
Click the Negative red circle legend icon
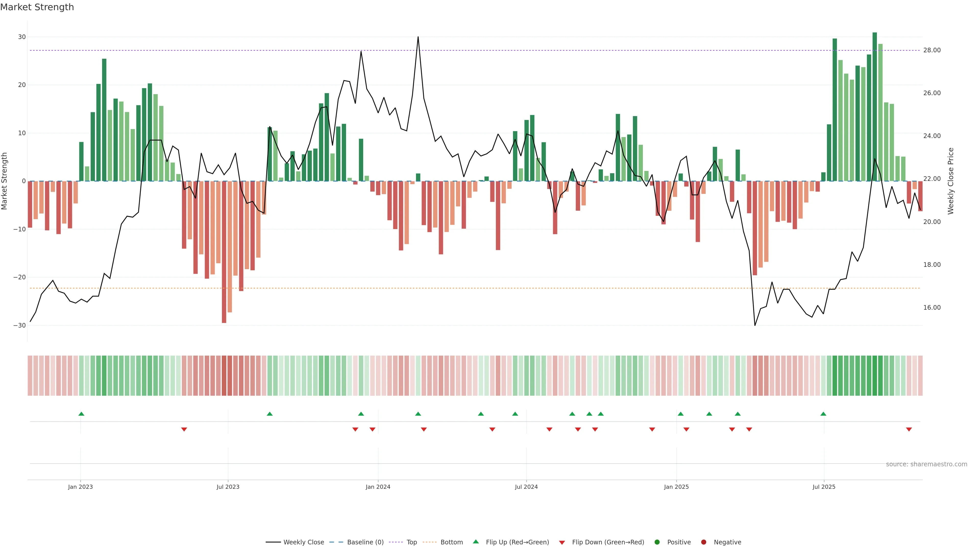point(703,542)
